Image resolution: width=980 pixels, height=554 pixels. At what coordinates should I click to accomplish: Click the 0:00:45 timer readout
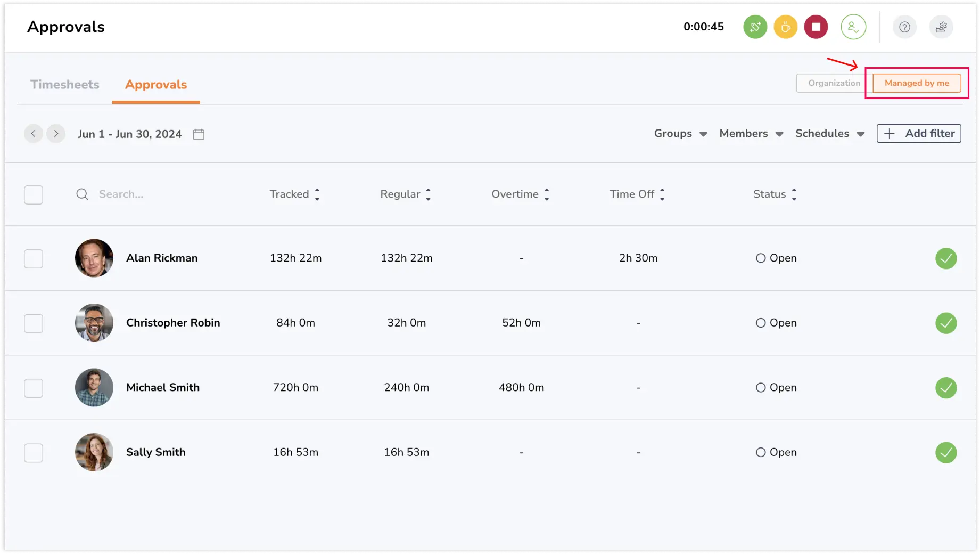point(704,27)
